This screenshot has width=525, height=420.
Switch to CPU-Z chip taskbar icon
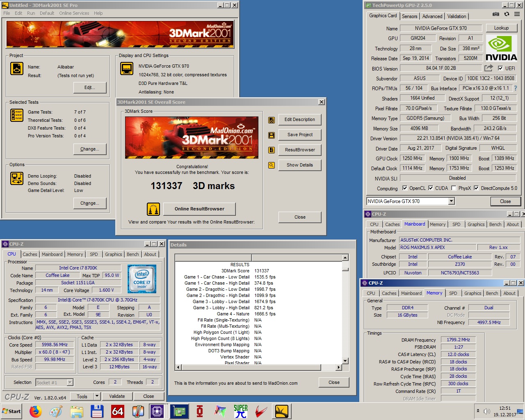[157, 411]
